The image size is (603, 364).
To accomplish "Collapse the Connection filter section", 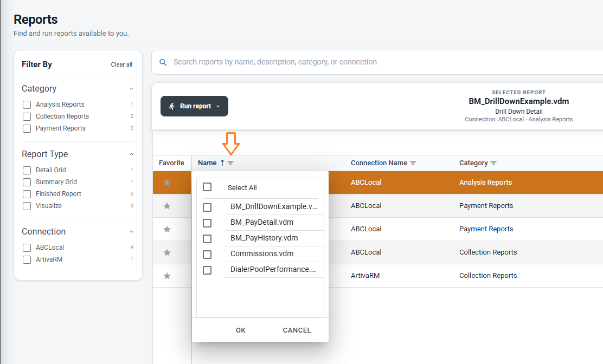I will click(132, 232).
